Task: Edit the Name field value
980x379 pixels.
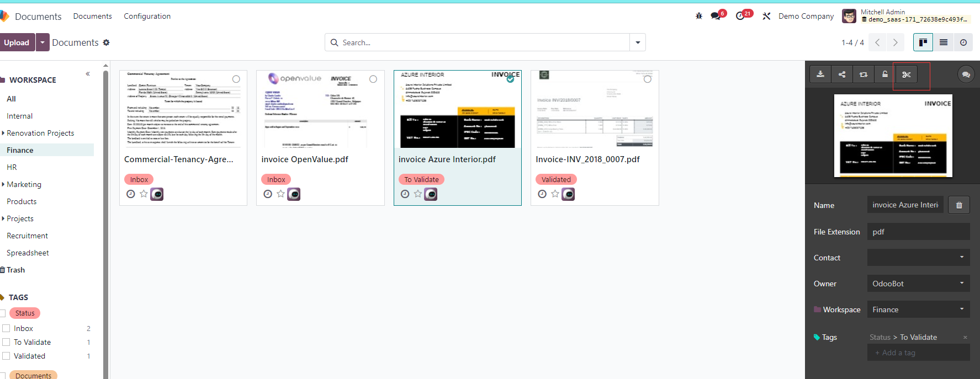Action: [x=905, y=205]
